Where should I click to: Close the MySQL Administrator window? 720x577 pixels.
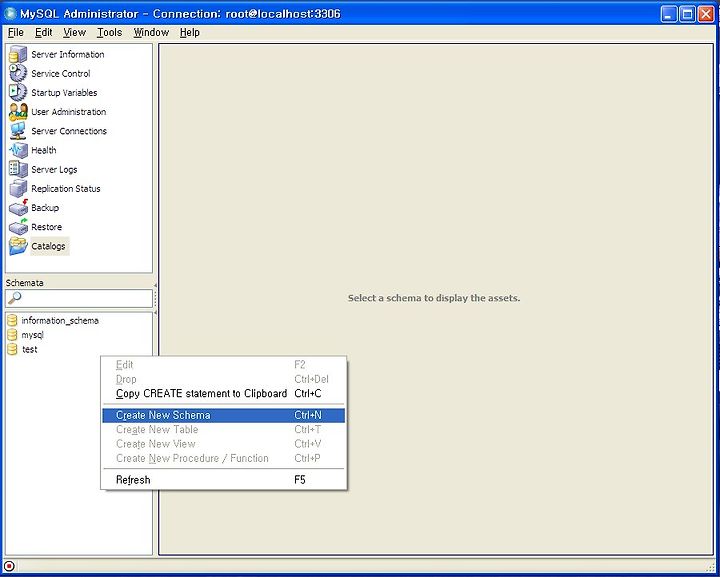click(x=706, y=14)
